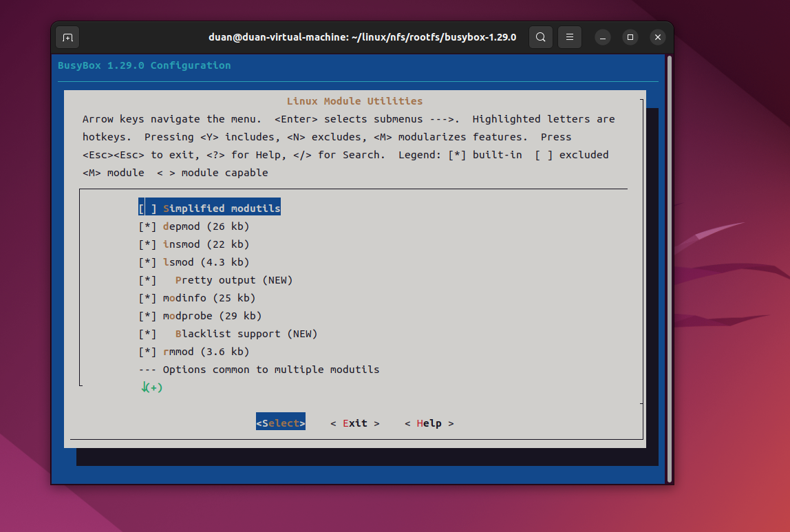Select the Simplified modutils label

click(222, 209)
